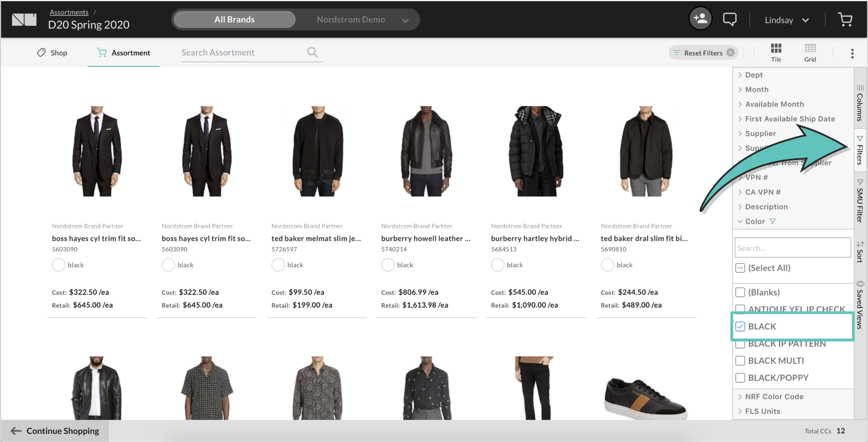
Task: Check the BLACK MULTI filter option
Action: tap(740, 361)
